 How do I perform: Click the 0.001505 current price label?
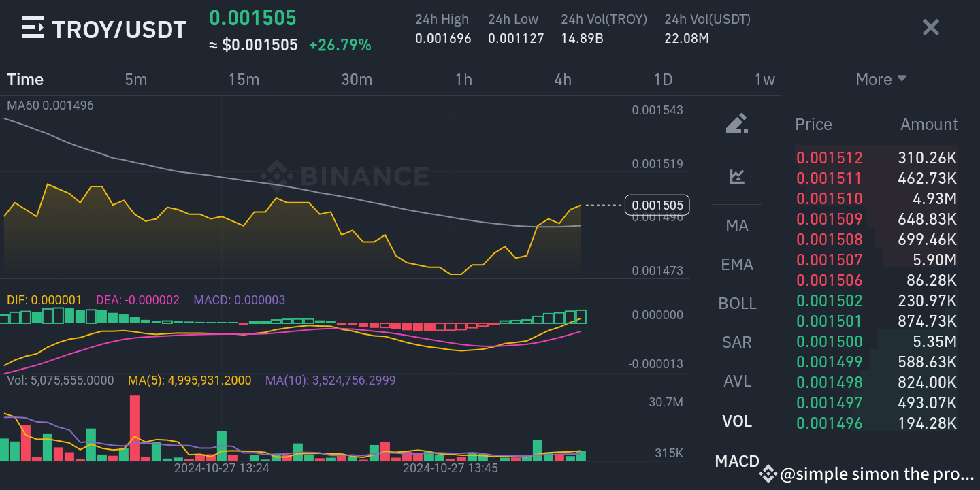(x=657, y=205)
